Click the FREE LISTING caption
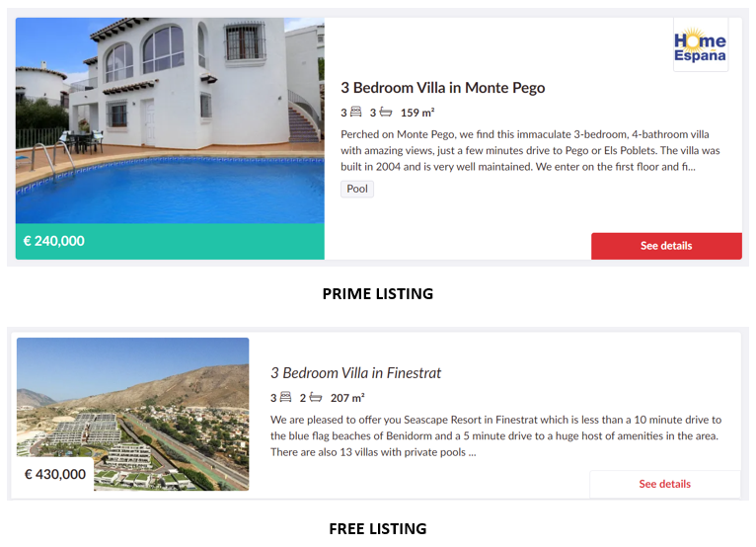The height and width of the screenshot is (547, 756). pos(378,529)
